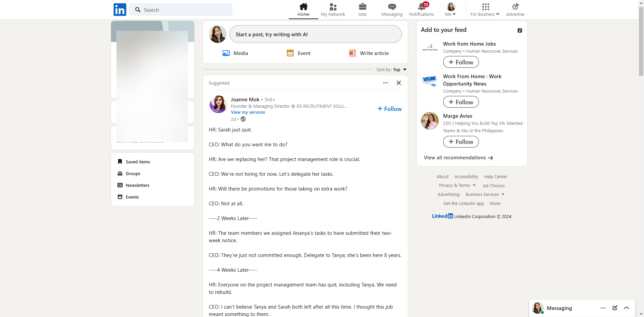Dismiss the suggested post

click(398, 83)
